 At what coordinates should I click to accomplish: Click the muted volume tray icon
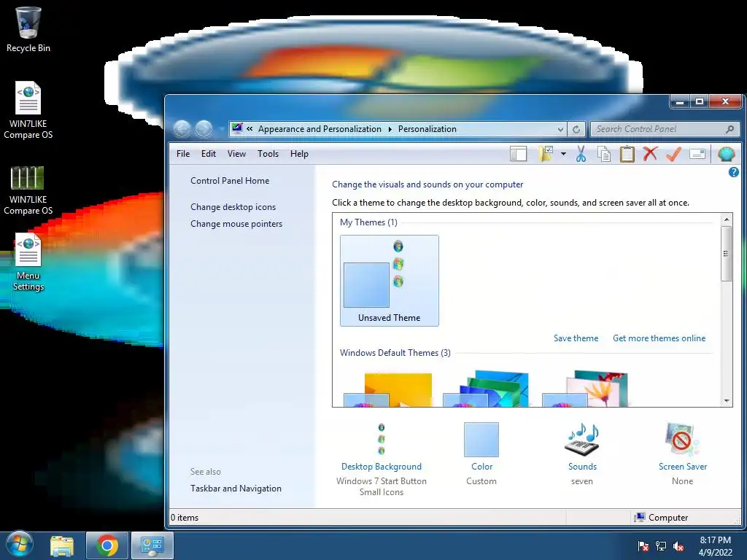pyautogui.click(x=678, y=546)
